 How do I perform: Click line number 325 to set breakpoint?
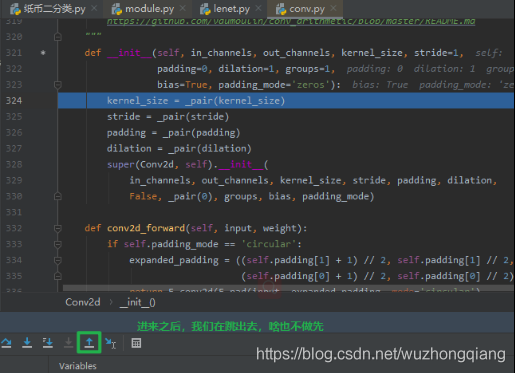coord(14,117)
